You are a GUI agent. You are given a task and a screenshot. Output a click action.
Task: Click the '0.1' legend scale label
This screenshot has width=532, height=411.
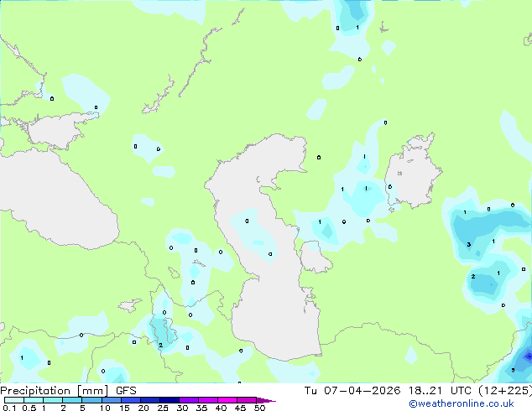click(x=9, y=408)
